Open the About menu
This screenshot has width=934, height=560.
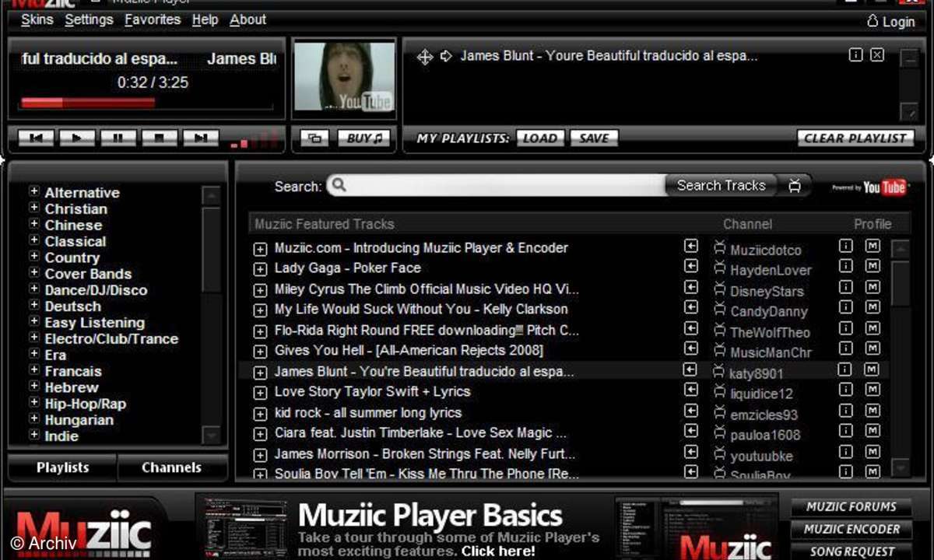pyautogui.click(x=248, y=19)
